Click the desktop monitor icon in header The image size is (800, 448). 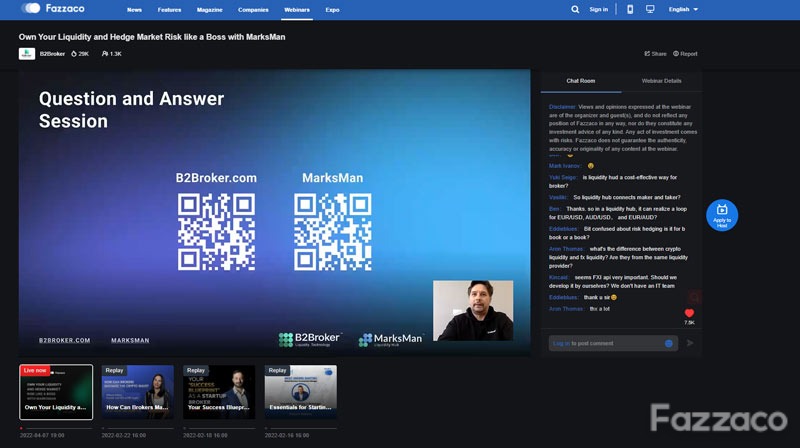[650, 9]
